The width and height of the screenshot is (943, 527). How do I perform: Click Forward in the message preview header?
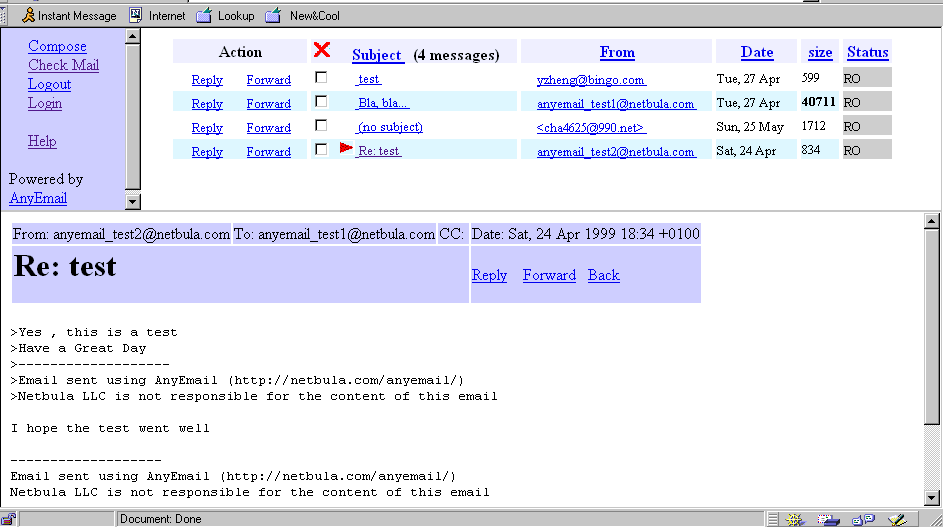point(549,275)
